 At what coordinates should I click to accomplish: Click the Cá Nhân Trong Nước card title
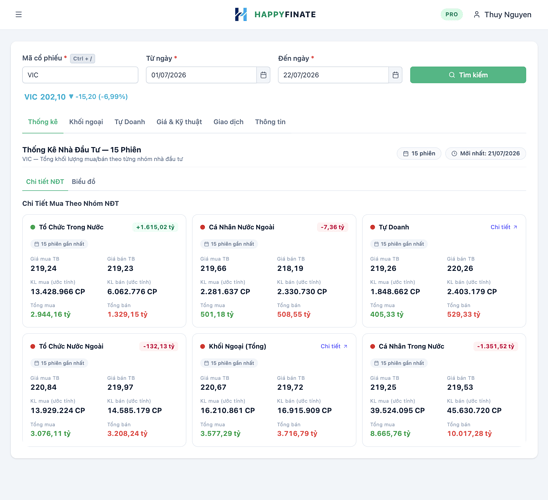point(411,346)
